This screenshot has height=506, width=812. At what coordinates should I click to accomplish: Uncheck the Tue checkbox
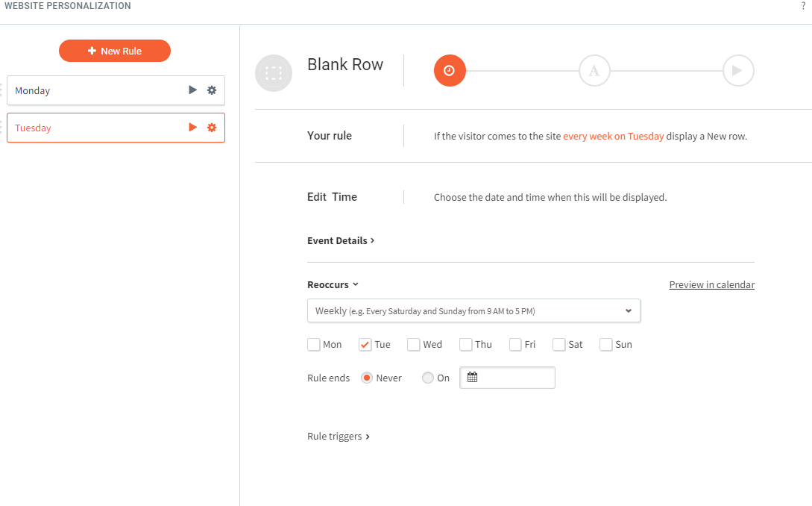[365, 345]
